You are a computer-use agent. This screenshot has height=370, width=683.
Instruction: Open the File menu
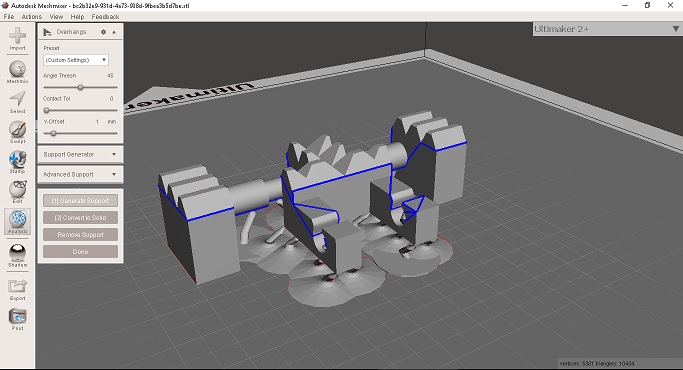click(9, 17)
